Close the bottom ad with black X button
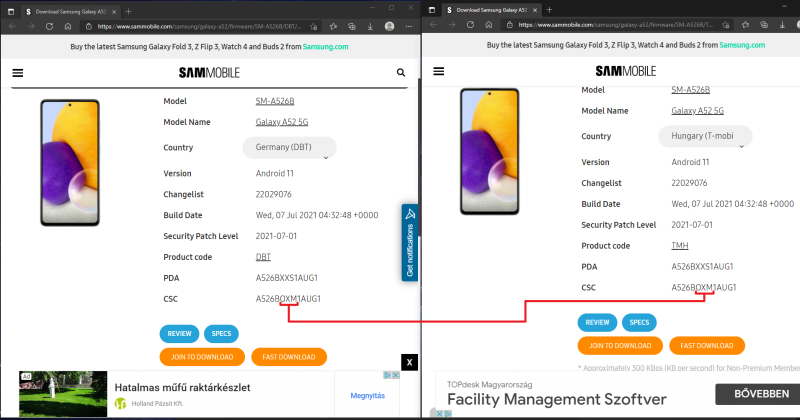 click(409, 362)
